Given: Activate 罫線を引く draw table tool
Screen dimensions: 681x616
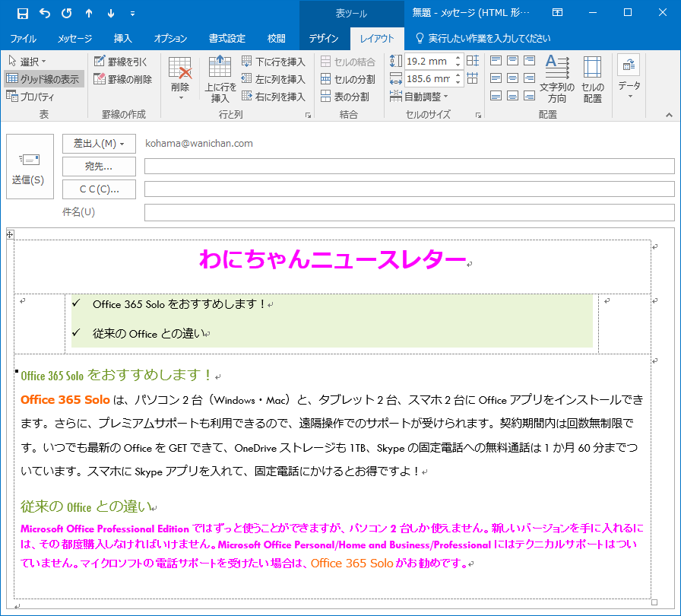Looking at the screenshot, I should (x=121, y=62).
